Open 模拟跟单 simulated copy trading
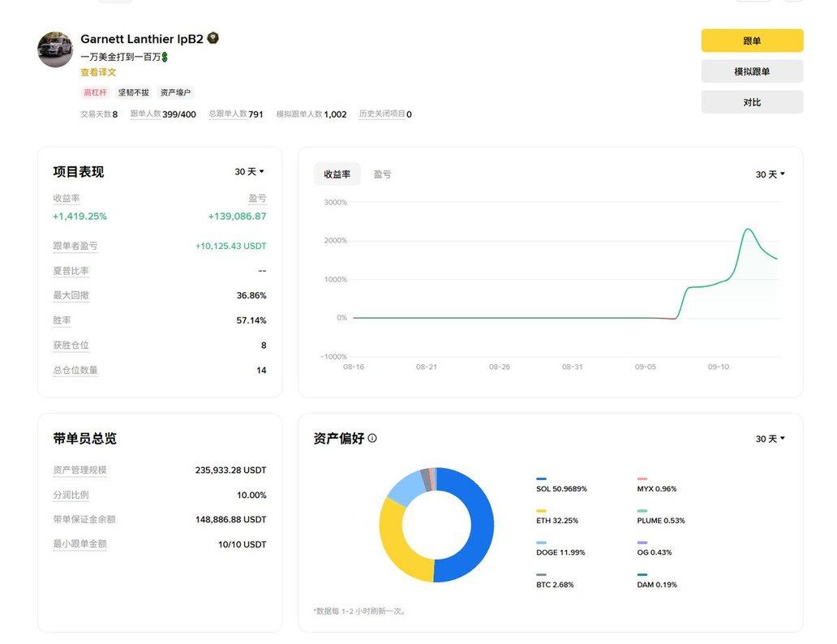The width and height of the screenshot is (837, 644). pos(752,71)
